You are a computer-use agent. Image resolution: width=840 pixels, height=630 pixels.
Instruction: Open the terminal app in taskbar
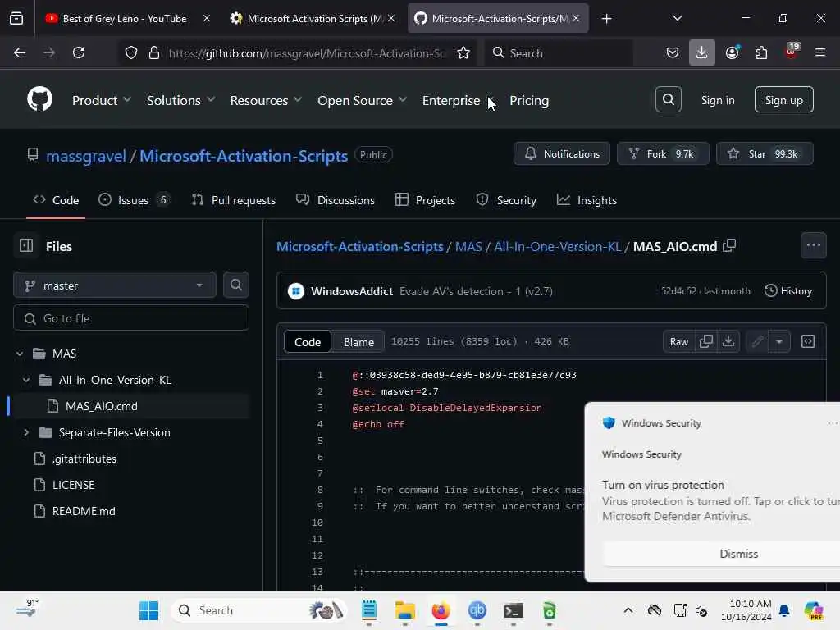(513, 610)
